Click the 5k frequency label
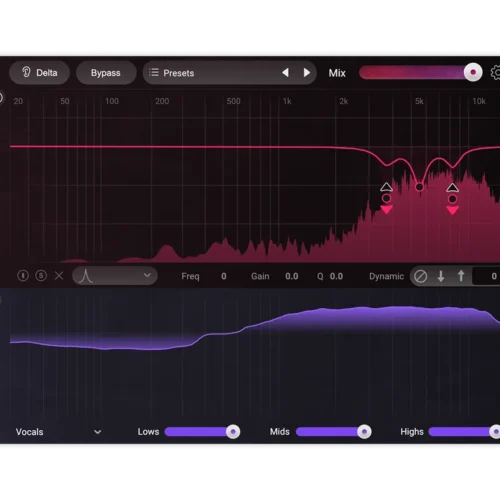 [419, 101]
